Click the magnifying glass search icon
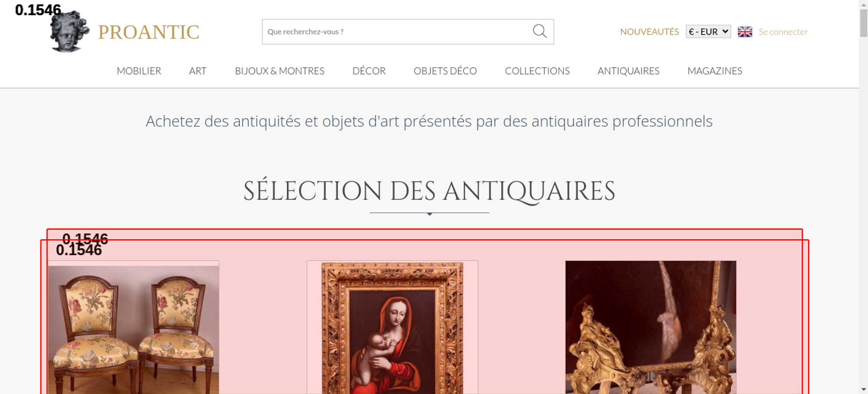 click(539, 31)
